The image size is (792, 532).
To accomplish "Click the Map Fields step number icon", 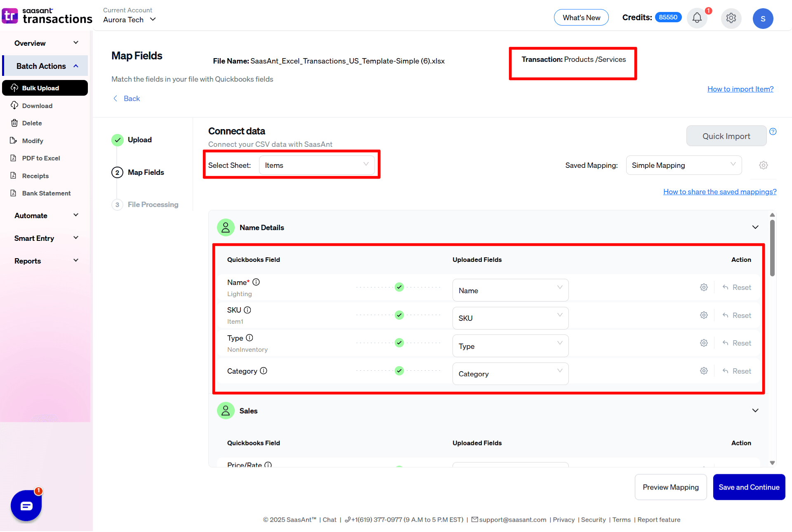I will (117, 172).
